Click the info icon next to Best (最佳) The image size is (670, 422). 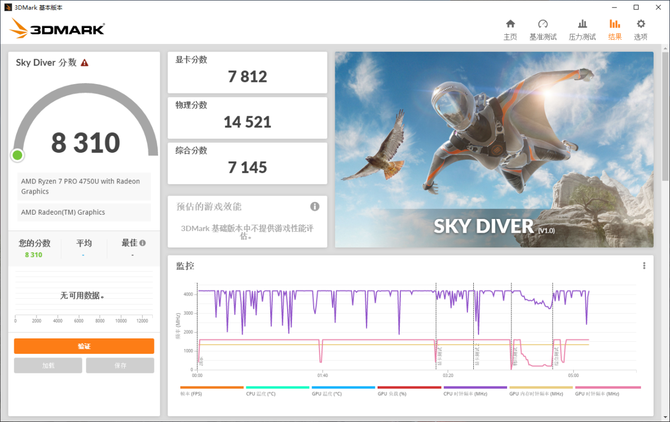point(142,243)
